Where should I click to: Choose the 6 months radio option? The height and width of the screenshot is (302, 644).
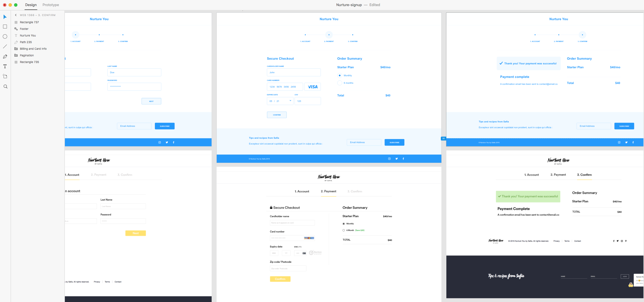point(340,83)
